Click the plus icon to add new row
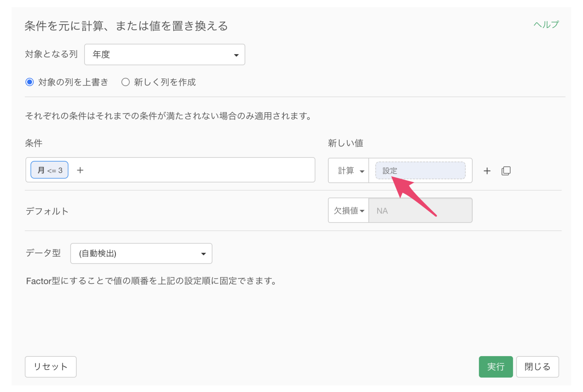 tap(487, 171)
